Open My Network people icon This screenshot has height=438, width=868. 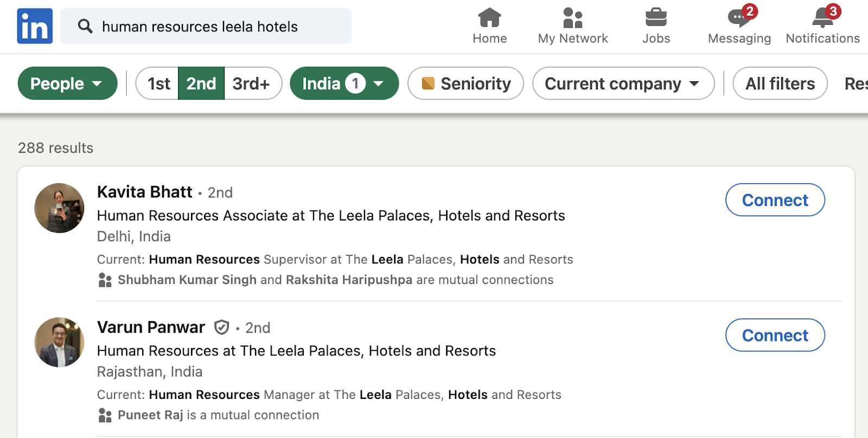(573, 18)
